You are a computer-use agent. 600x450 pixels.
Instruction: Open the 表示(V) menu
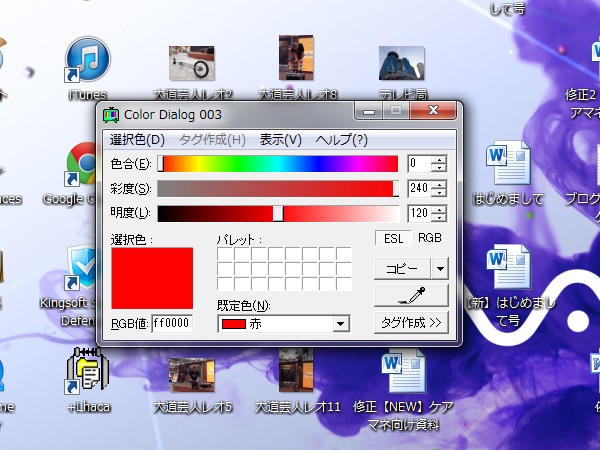(280, 140)
